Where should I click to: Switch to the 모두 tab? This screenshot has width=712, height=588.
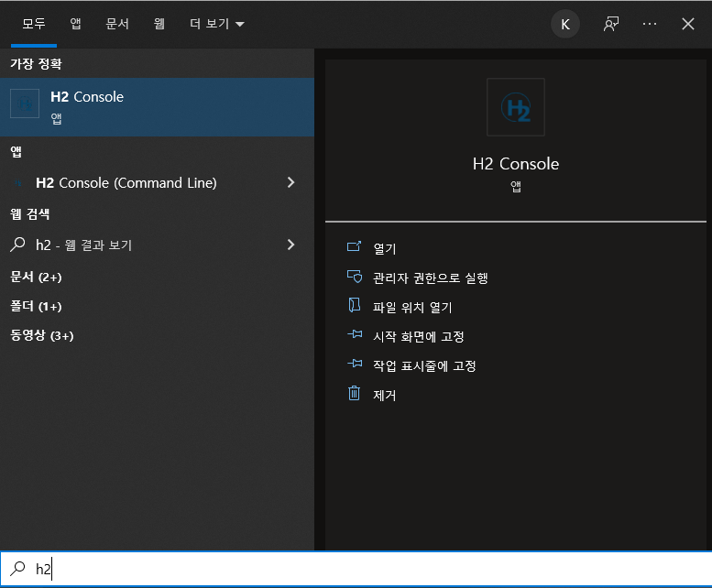click(34, 24)
